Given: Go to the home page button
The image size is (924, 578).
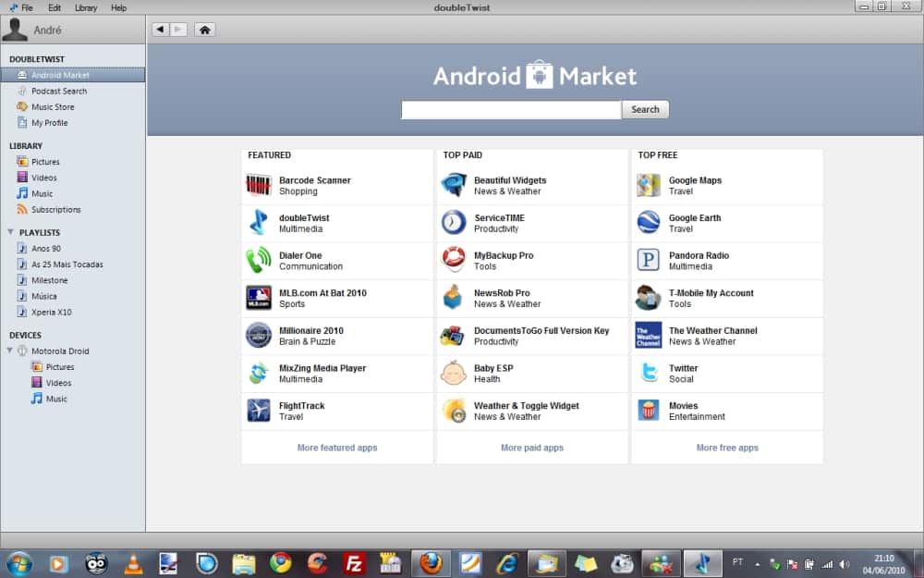Looking at the screenshot, I should tap(204, 30).
